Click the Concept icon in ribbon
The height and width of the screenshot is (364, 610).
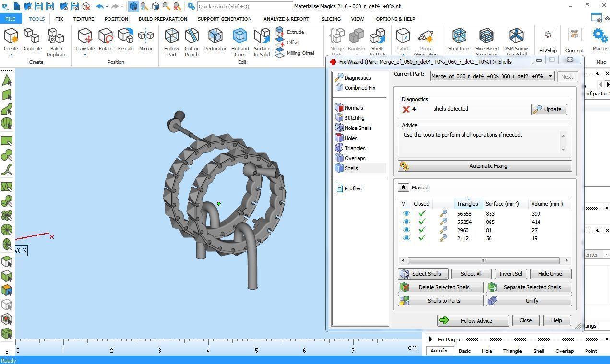(574, 41)
